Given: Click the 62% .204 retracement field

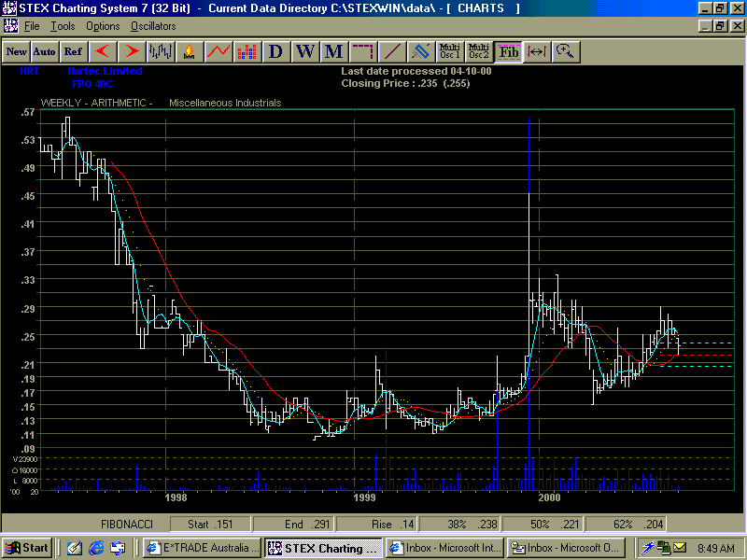Looking at the screenshot, I should pyautogui.click(x=625, y=525).
